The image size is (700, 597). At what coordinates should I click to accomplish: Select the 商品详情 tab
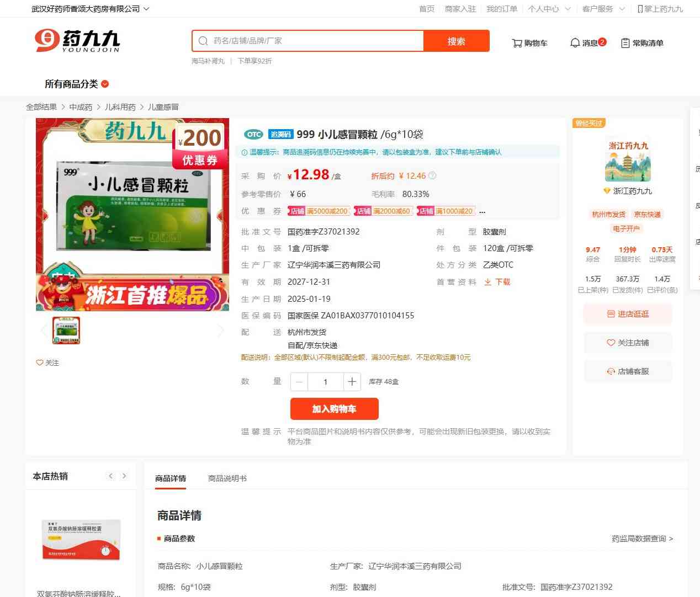pos(171,478)
